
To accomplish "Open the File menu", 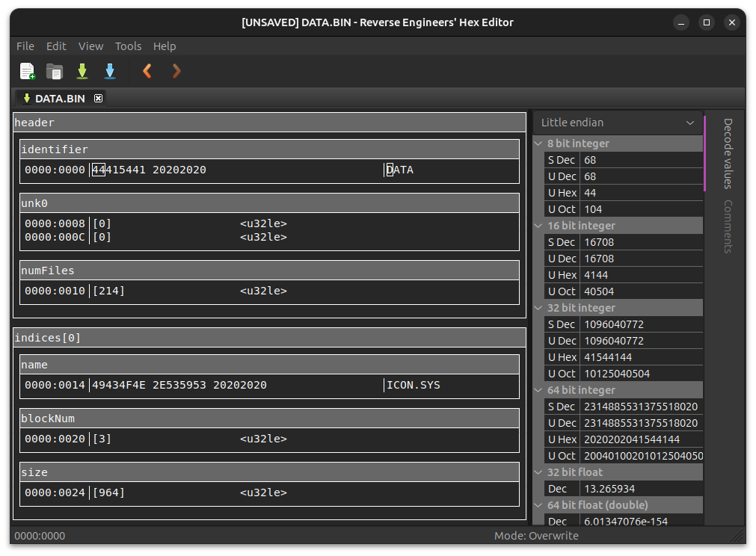I will coord(25,46).
